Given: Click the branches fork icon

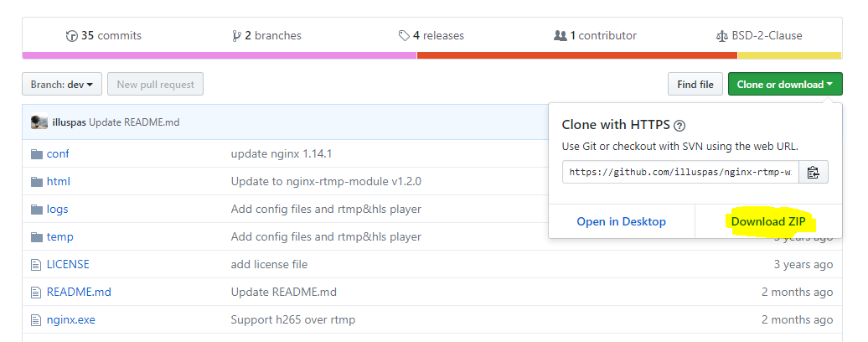Looking at the screenshot, I should click(237, 36).
